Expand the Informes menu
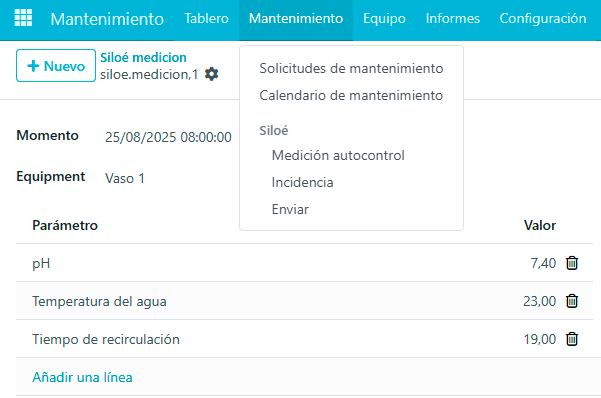This screenshot has height=398, width=601. click(x=453, y=18)
